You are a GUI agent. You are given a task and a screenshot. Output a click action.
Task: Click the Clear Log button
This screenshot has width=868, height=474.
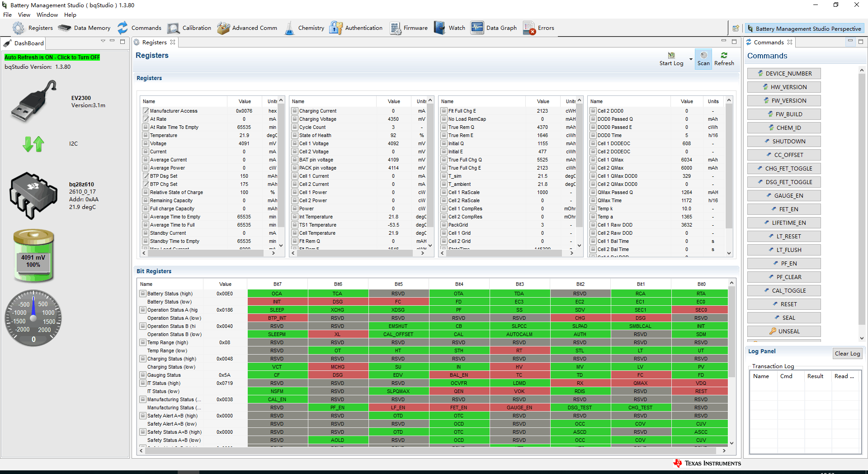847,354
